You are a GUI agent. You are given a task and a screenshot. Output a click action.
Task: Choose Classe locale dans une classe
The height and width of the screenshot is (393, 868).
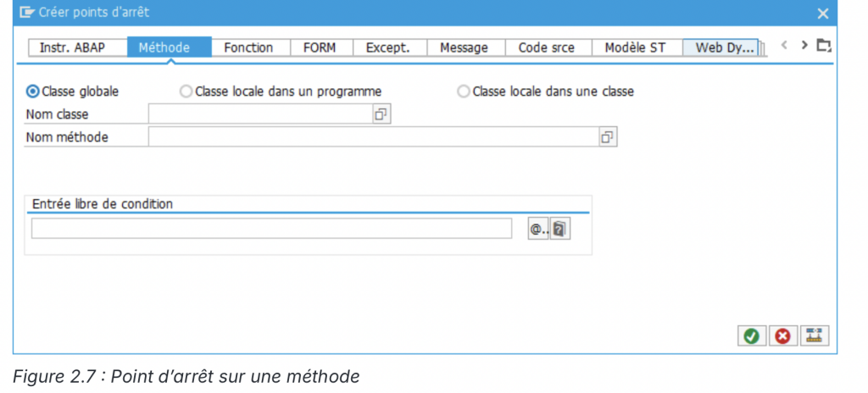(x=464, y=91)
